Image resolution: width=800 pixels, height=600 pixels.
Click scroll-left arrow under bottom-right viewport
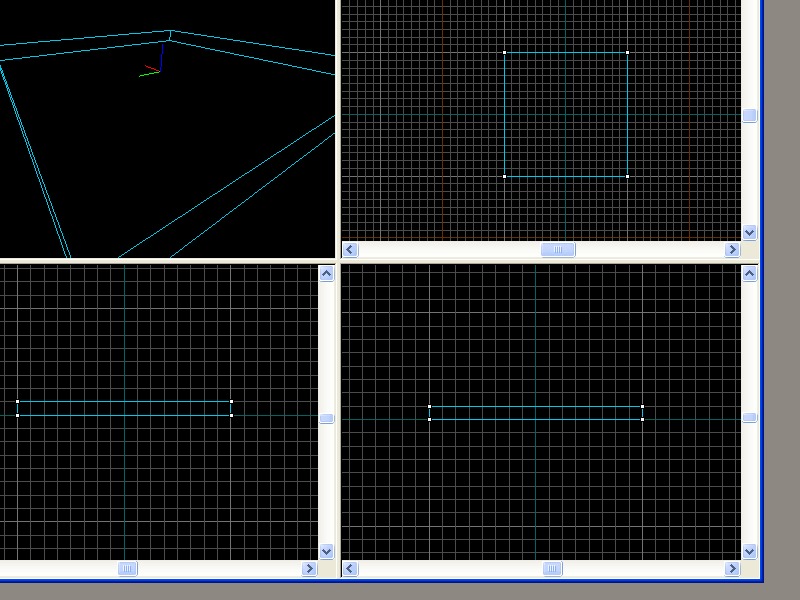tap(350, 569)
